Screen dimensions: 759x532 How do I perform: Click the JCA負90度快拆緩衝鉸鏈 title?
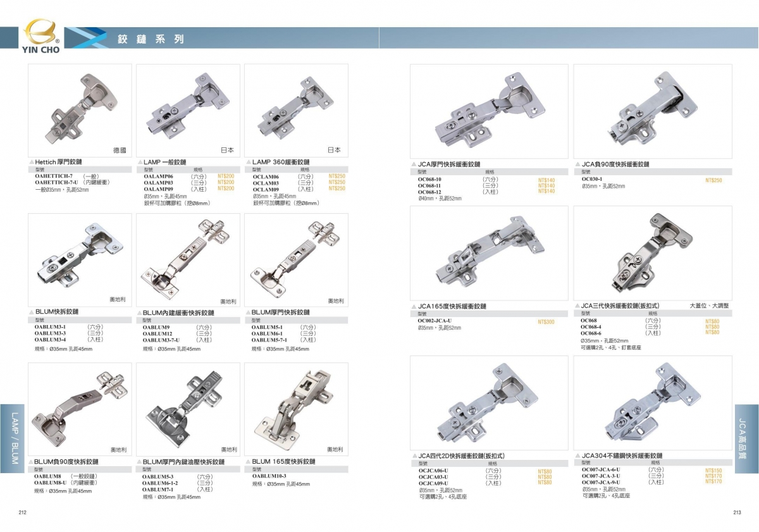click(x=615, y=164)
